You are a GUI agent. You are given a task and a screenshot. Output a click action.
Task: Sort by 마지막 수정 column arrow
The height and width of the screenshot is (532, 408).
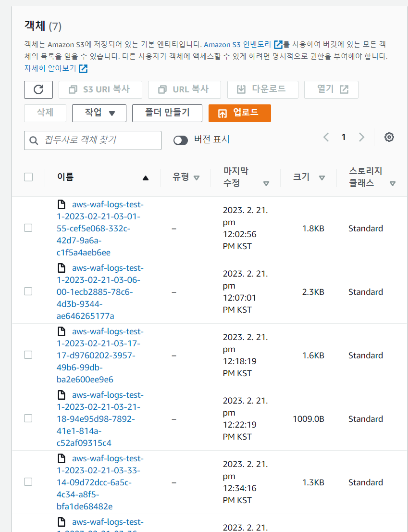click(x=266, y=184)
